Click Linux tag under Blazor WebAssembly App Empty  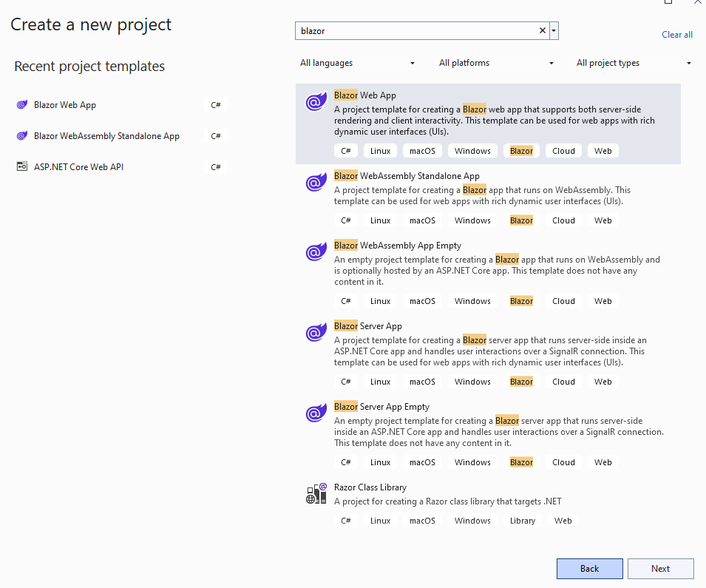coord(380,301)
